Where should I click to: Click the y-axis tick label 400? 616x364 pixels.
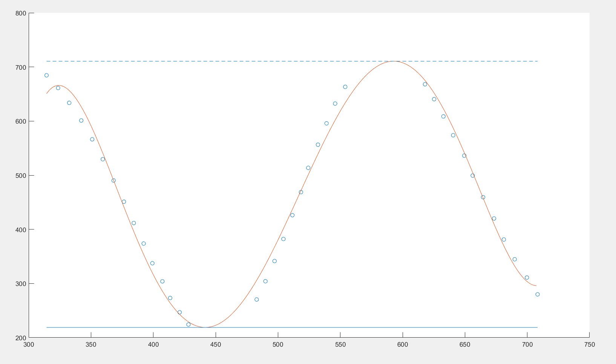[x=21, y=229]
